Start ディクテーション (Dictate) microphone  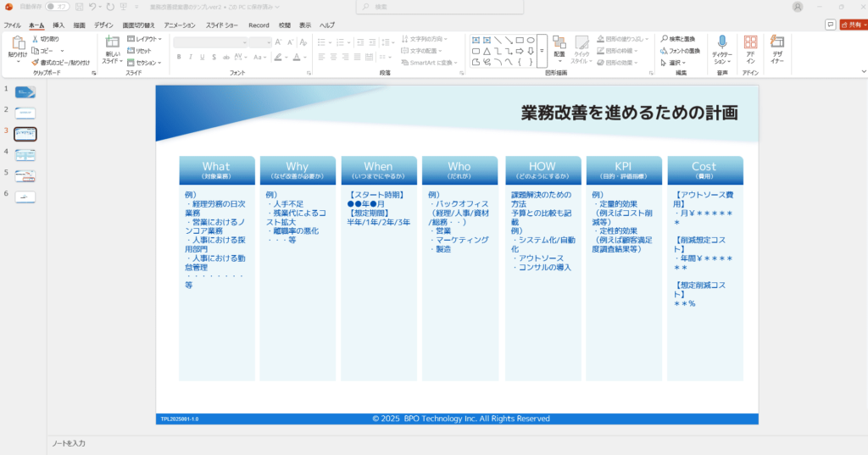click(x=722, y=49)
